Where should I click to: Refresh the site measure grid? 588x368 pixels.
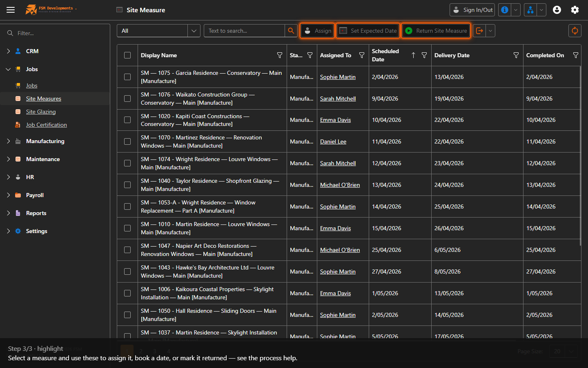(x=575, y=31)
